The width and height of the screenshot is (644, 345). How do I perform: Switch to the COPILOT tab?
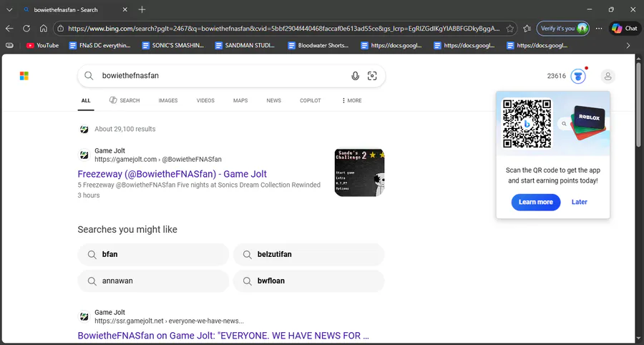(310, 101)
